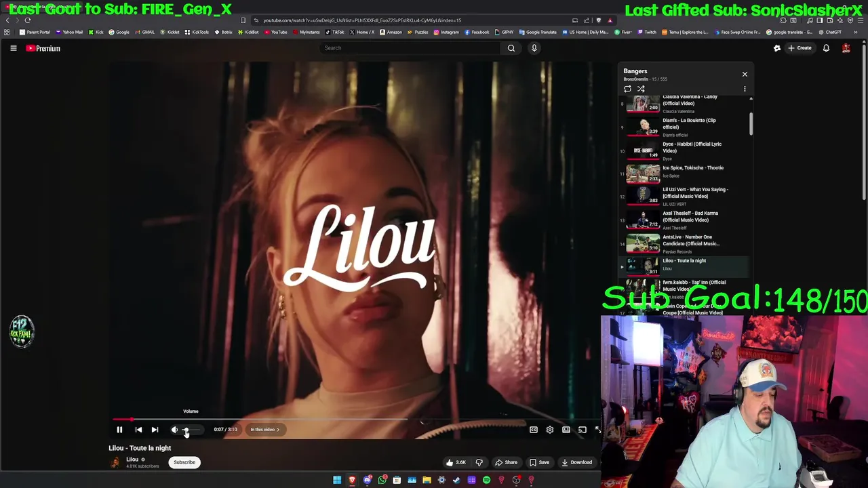Screen dimensions: 868x488
Task: Open the TikTok bookmark
Action: (x=335, y=32)
